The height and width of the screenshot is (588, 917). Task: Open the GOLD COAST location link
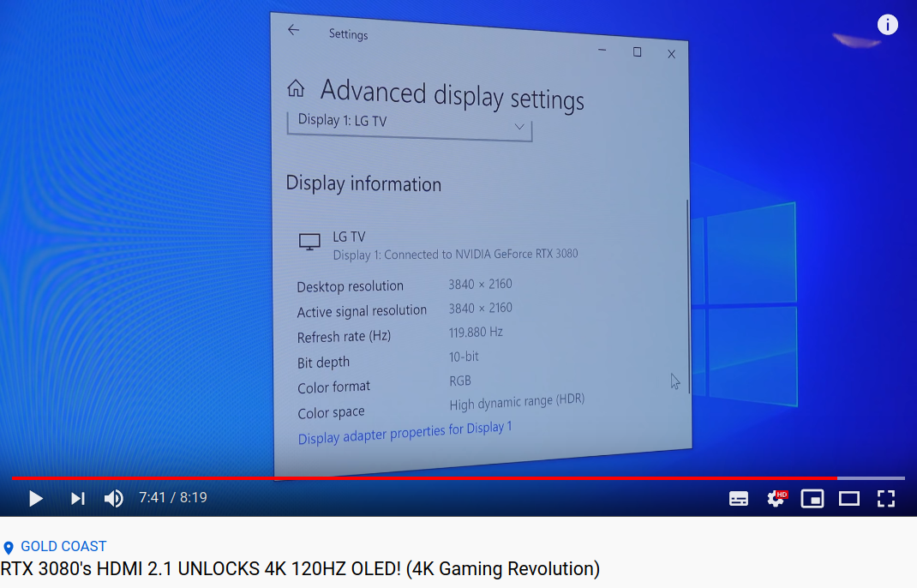[63, 547]
